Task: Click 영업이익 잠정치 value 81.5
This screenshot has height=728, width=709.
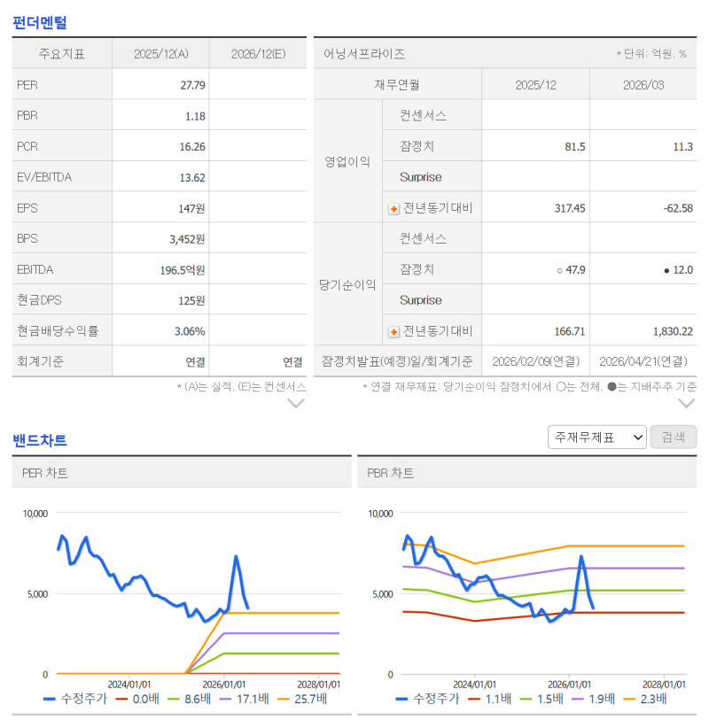Action: point(574,147)
